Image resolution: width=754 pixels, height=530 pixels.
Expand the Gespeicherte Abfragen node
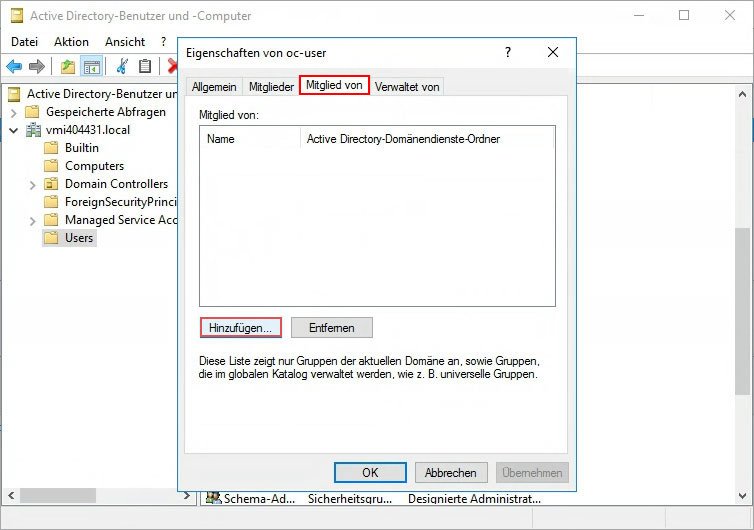[14, 112]
